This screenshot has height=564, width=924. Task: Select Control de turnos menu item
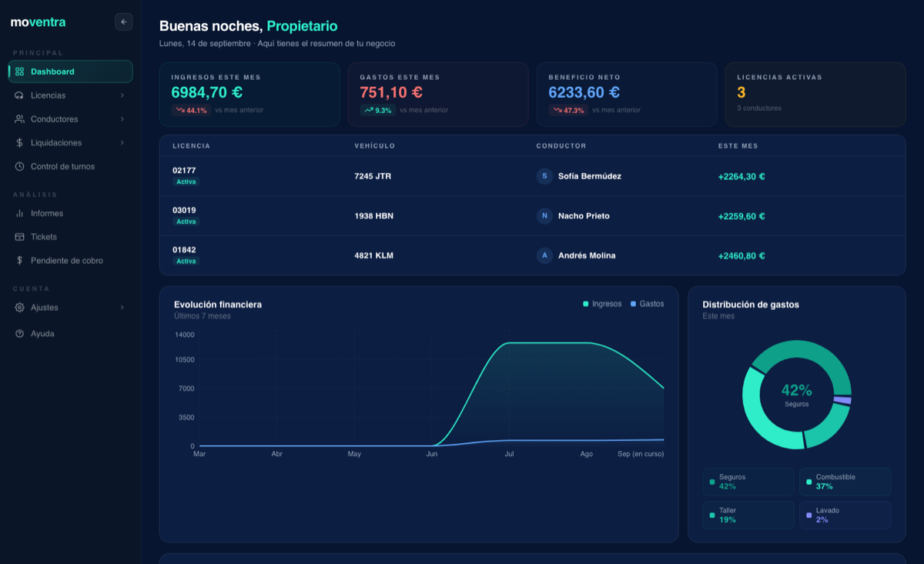[x=71, y=167]
